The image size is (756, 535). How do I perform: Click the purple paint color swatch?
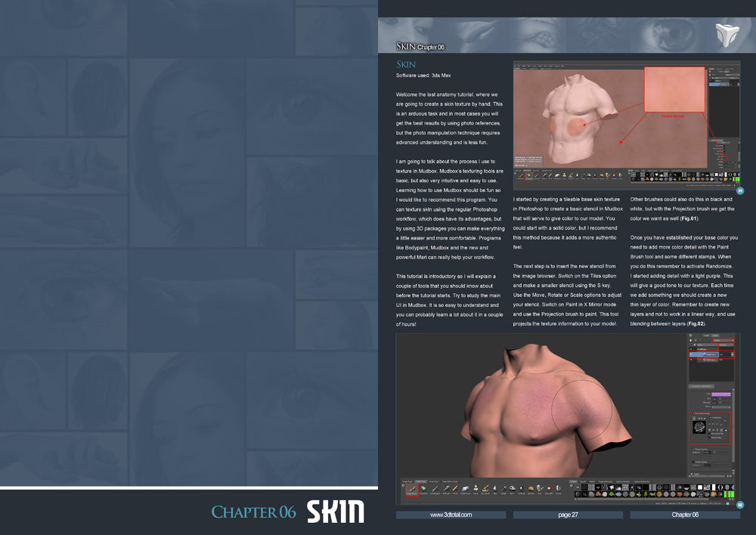[x=721, y=393]
